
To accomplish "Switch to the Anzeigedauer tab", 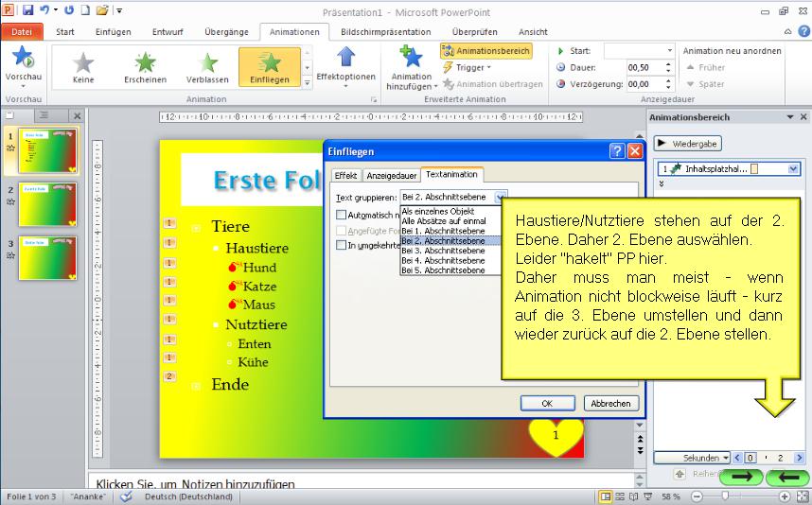I will (392, 176).
